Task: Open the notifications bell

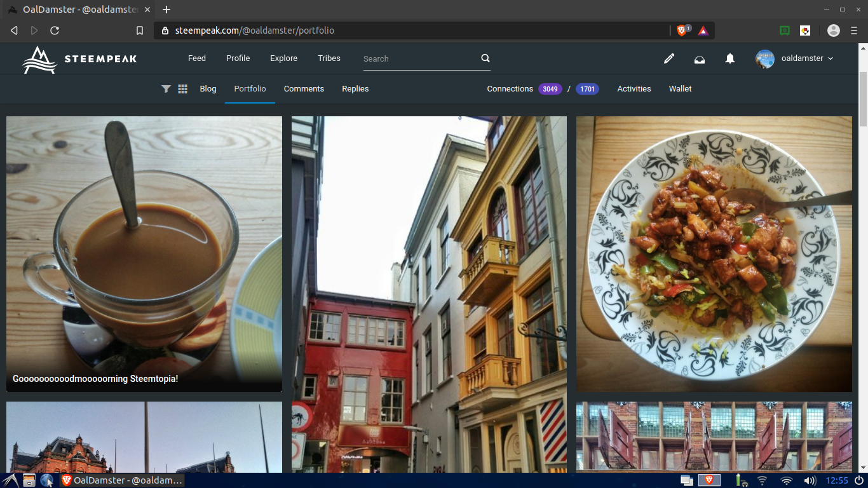Action: [730, 58]
